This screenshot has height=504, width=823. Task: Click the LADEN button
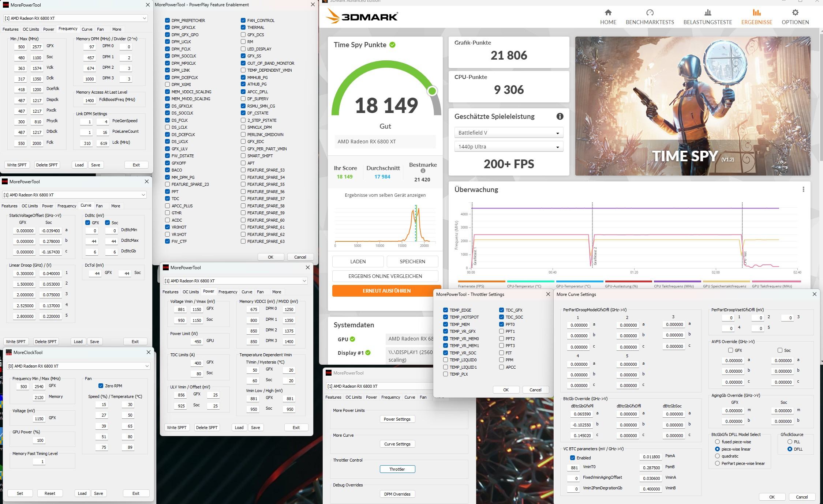(x=358, y=262)
